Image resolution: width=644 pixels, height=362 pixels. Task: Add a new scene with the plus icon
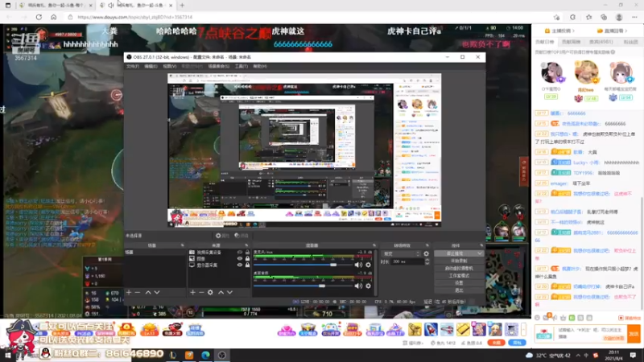[129, 292]
